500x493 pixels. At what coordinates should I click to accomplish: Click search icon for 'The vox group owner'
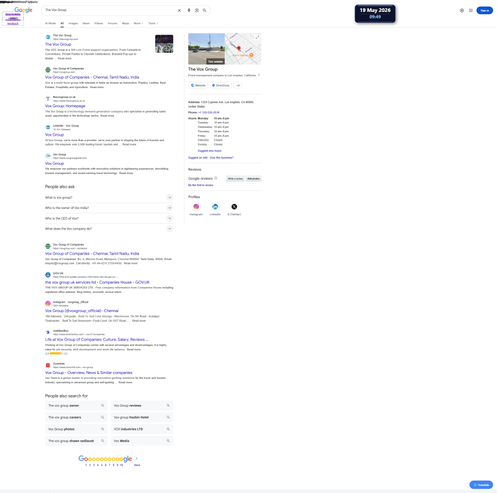(103, 406)
